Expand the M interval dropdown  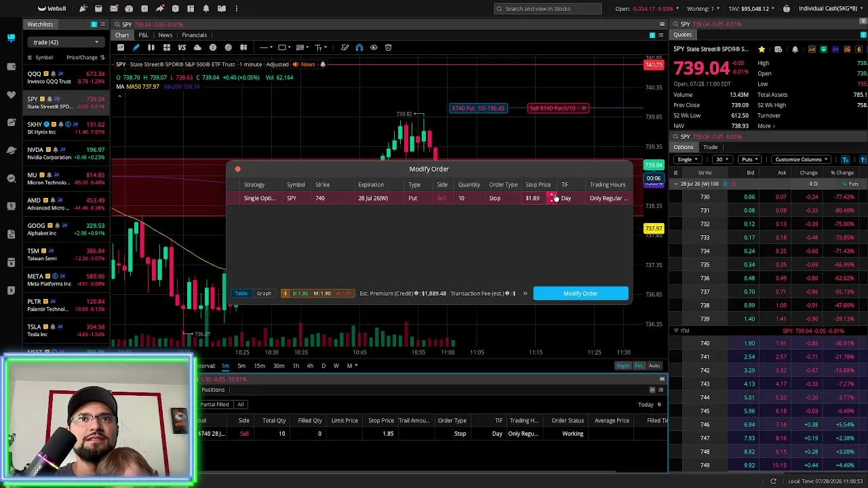pyautogui.click(x=351, y=366)
